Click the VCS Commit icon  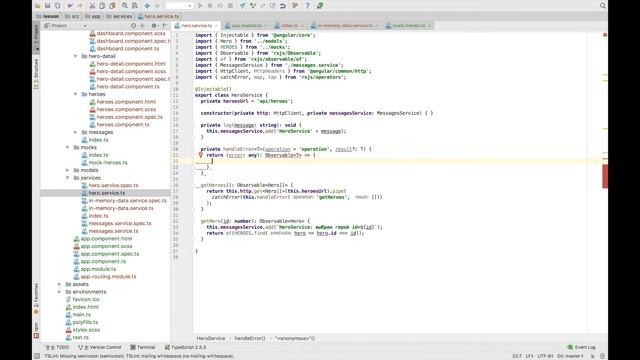(253, 6)
